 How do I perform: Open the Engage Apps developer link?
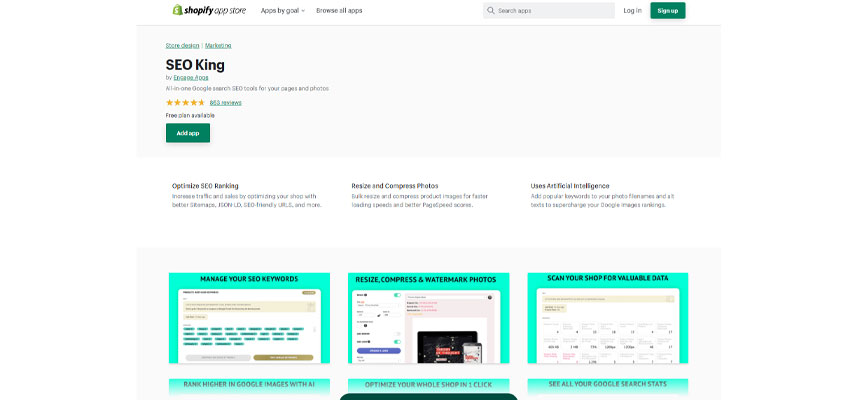(x=191, y=78)
